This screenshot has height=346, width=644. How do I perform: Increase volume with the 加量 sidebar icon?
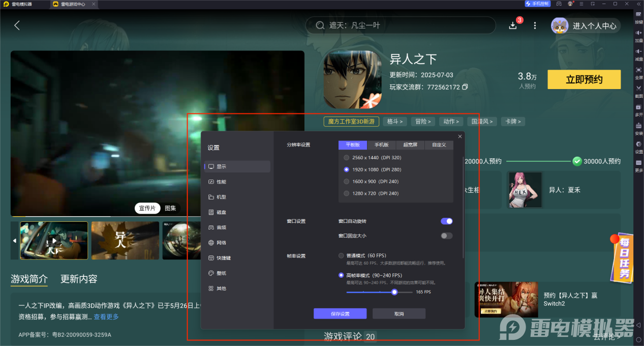[639, 36]
